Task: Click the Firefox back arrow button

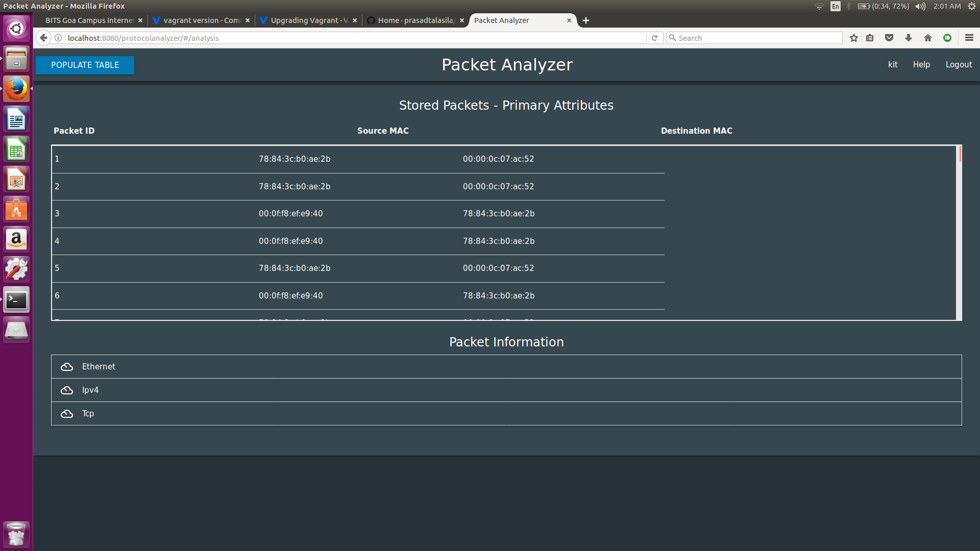Action: [43, 38]
